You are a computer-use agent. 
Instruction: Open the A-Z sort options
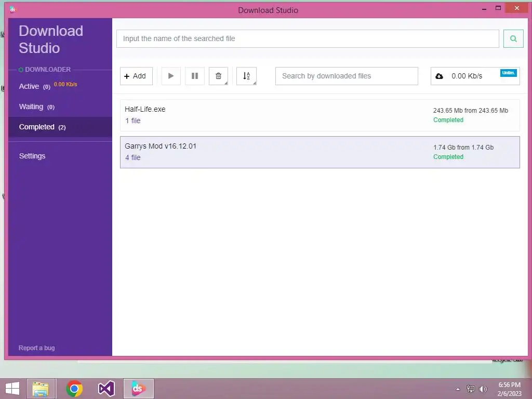point(247,76)
